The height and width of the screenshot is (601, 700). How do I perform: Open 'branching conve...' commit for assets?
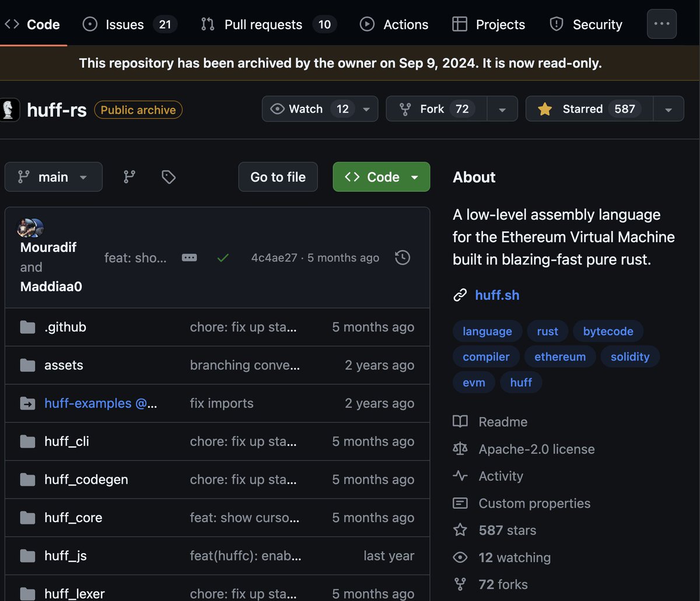point(245,365)
